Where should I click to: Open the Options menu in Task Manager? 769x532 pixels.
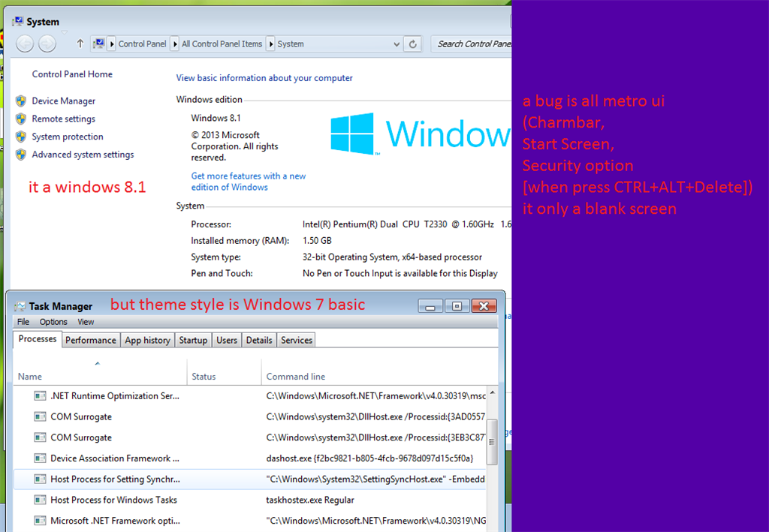[x=53, y=321]
